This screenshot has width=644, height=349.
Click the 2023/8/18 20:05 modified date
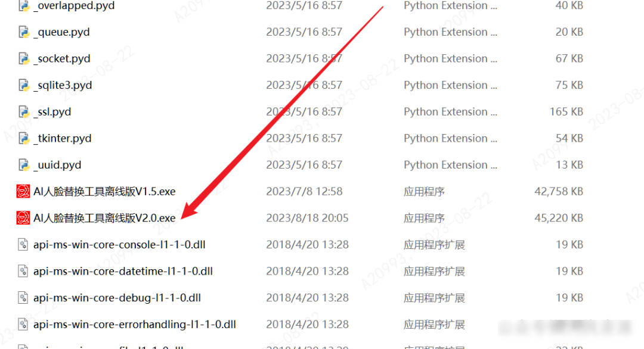click(x=307, y=218)
